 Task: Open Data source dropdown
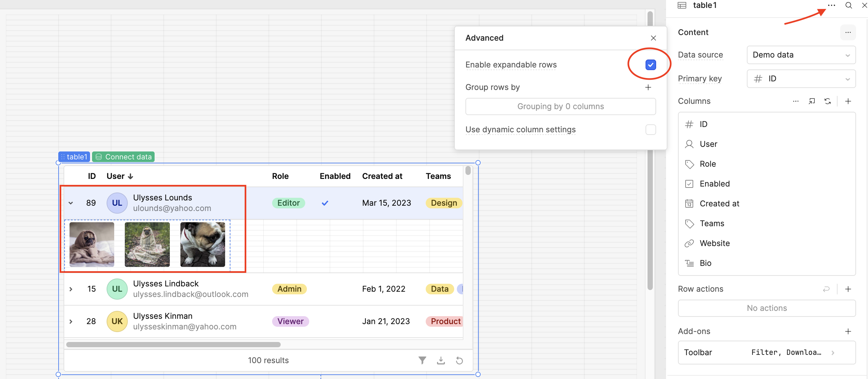(801, 55)
